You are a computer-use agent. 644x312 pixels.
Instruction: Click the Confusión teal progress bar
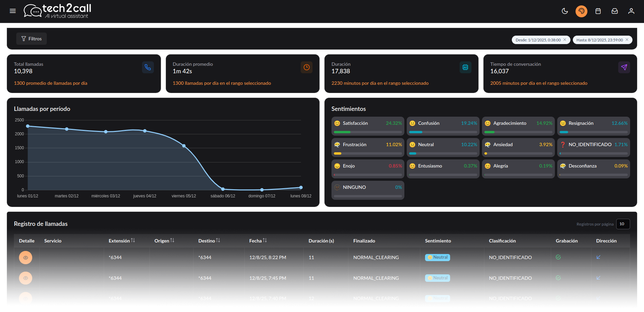pos(416,132)
